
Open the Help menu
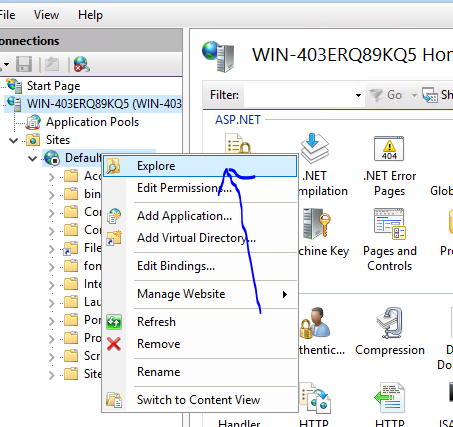90,15
